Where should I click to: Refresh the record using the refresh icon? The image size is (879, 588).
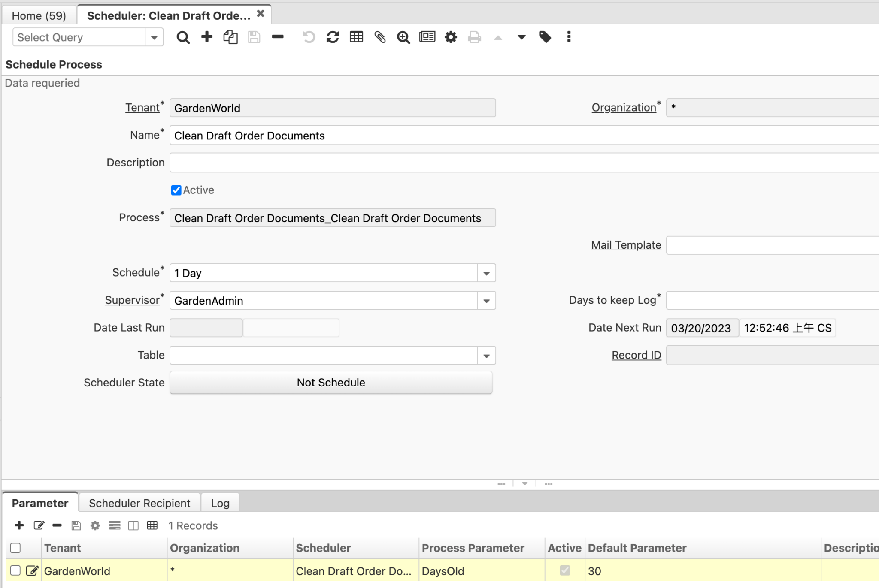[333, 37]
